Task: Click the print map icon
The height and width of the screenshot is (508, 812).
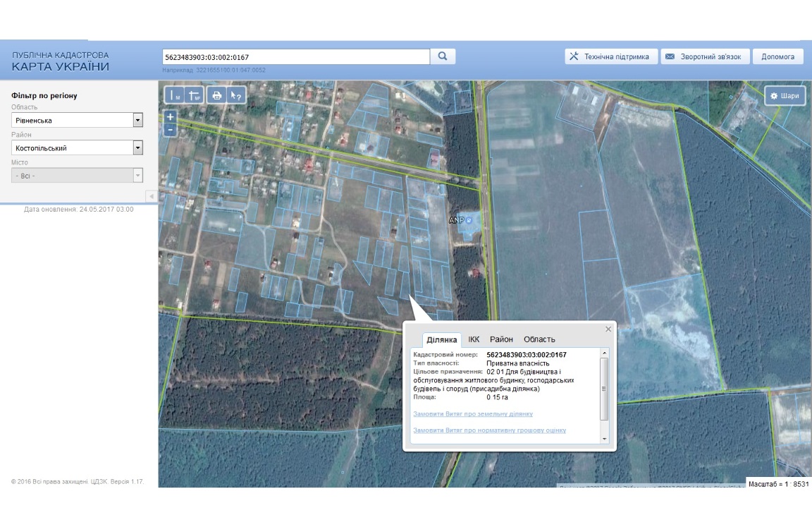Action: [x=216, y=95]
